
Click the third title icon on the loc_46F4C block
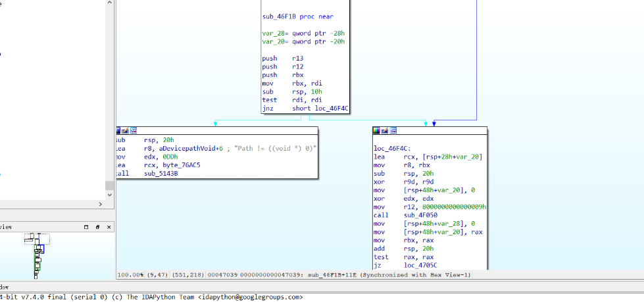(392, 131)
